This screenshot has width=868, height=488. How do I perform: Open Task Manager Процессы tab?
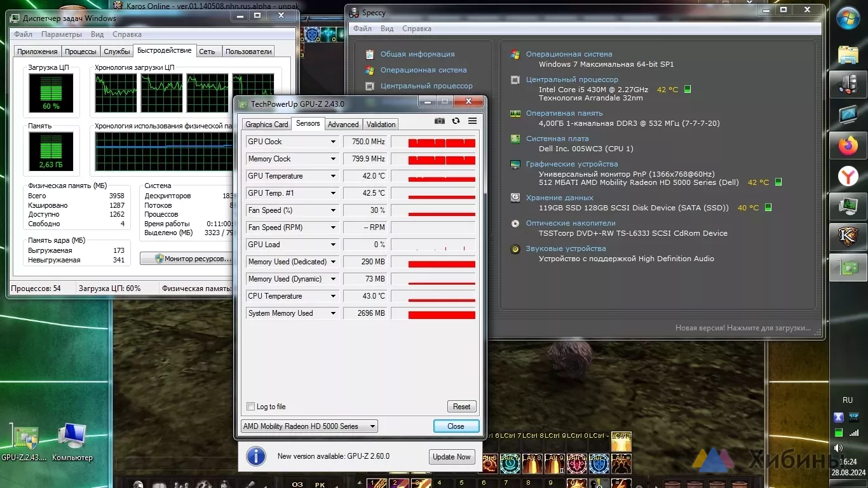[81, 51]
